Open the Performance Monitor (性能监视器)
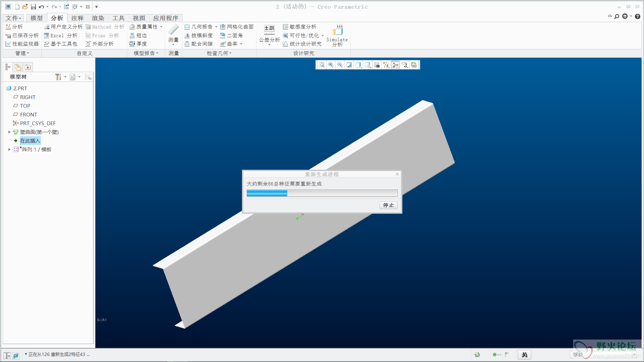The height and width of the screenshot is (362, 644). [22, 44]
